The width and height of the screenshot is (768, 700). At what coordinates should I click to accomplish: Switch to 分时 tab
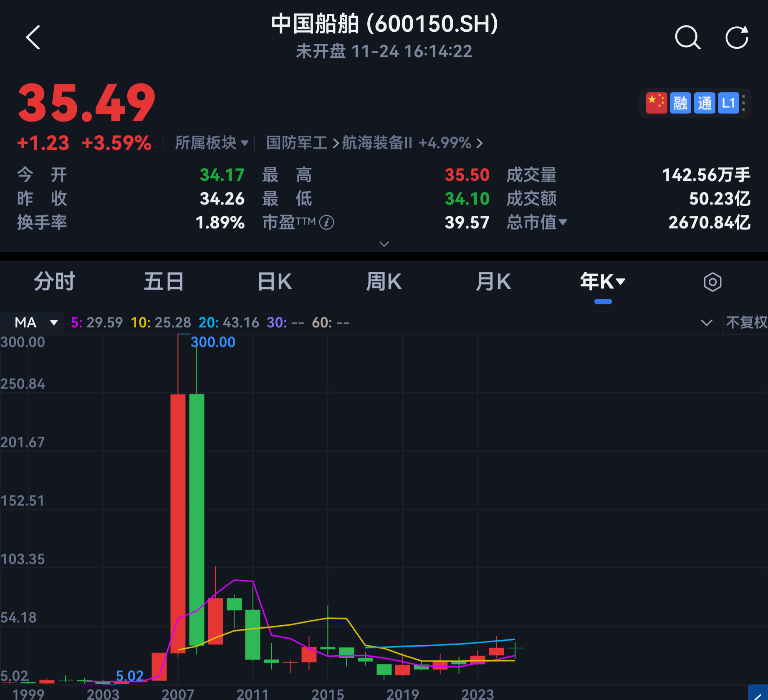point(55,282)
